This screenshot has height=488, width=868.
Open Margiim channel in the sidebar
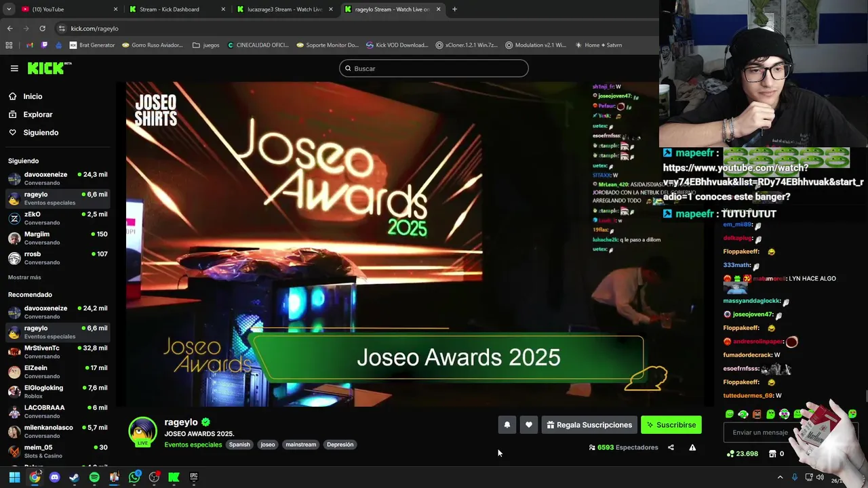58,238
